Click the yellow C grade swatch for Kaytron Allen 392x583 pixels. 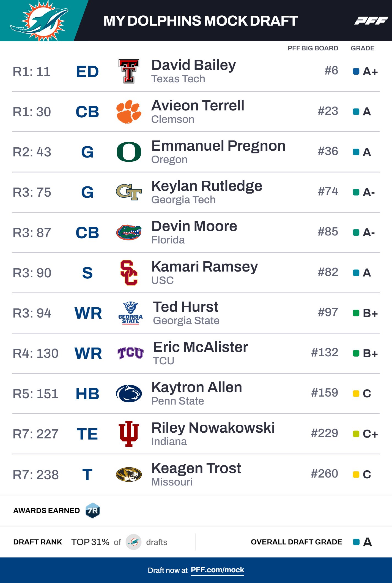click(356, 394)
